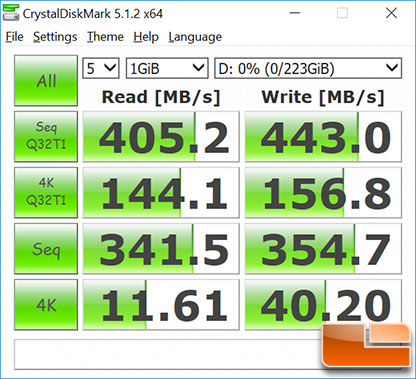Expand the 1GiB test size dropdown
Image resolution: width=416 pixels, height=379 pixels.
point(167,68)
